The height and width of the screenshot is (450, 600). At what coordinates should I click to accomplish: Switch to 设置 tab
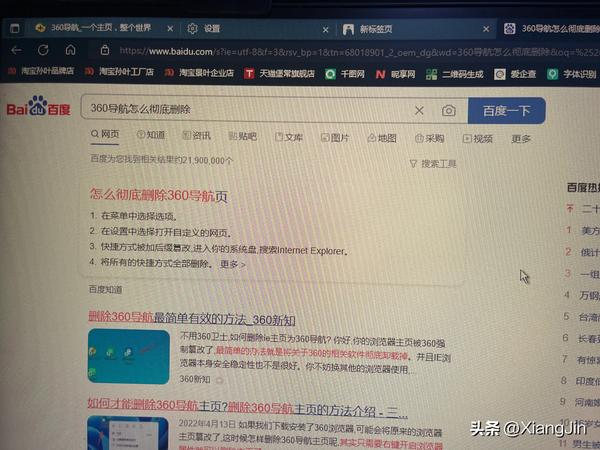204,28
